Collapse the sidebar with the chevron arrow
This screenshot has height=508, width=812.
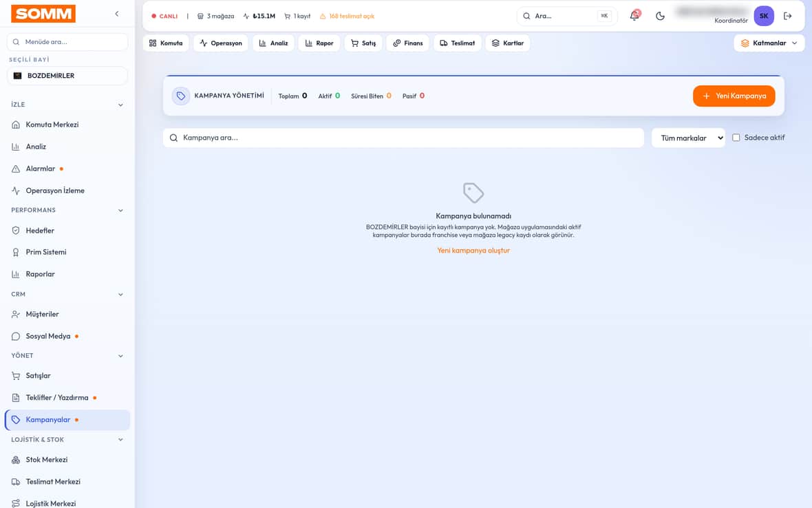[117, 14]
